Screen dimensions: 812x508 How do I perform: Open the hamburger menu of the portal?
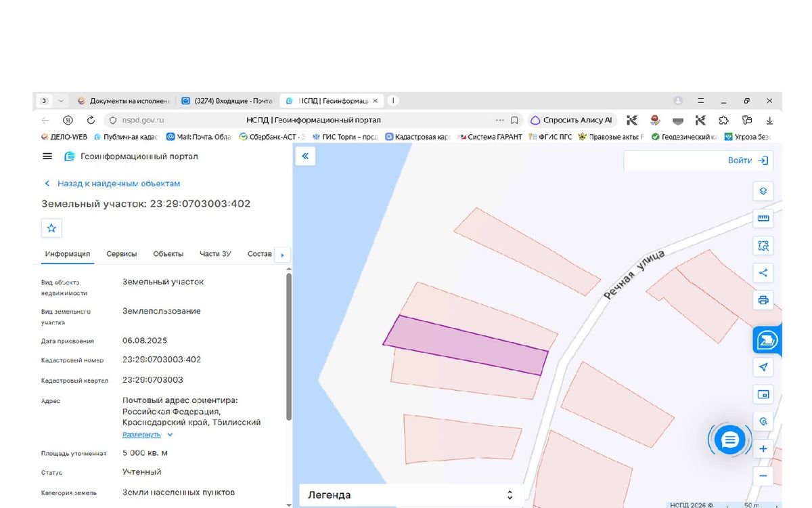47,156
